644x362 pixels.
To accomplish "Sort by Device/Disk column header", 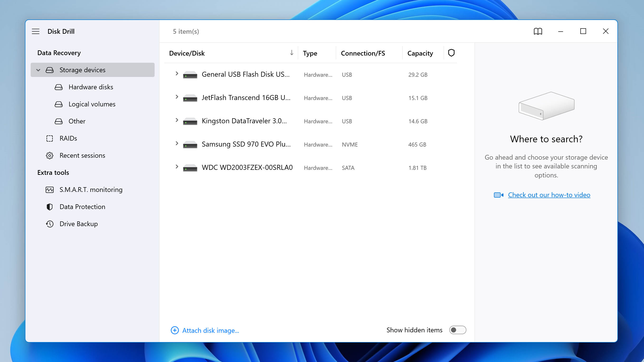I will (187, 53).
